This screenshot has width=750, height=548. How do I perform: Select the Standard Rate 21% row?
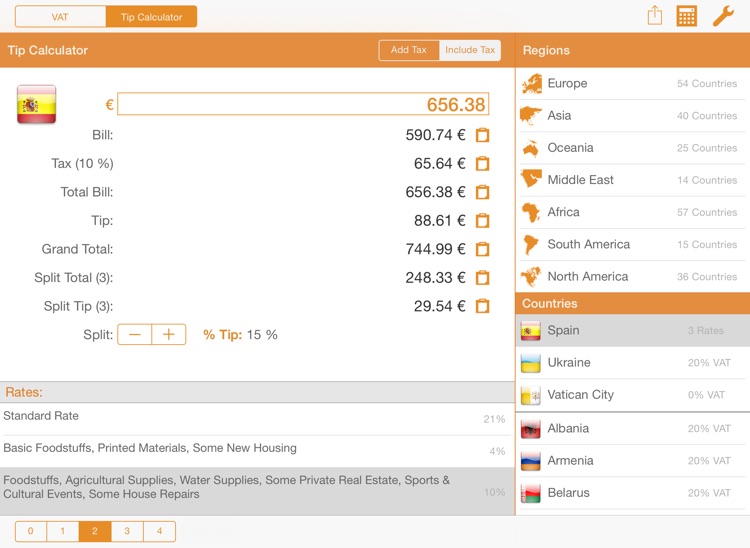coord(257,418)
